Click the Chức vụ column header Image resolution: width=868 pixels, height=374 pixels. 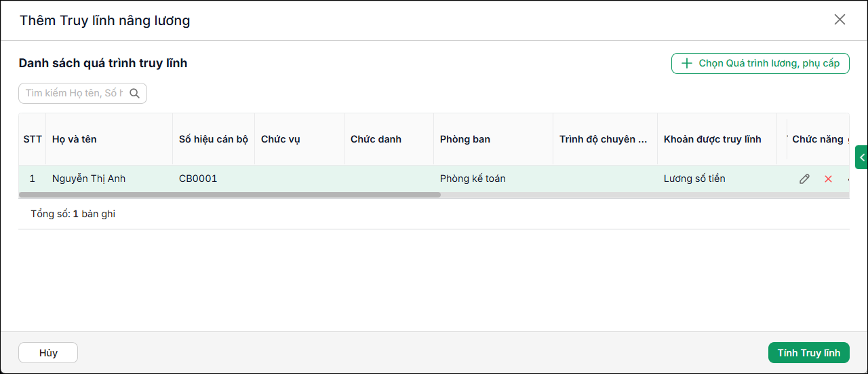(281, 139)
